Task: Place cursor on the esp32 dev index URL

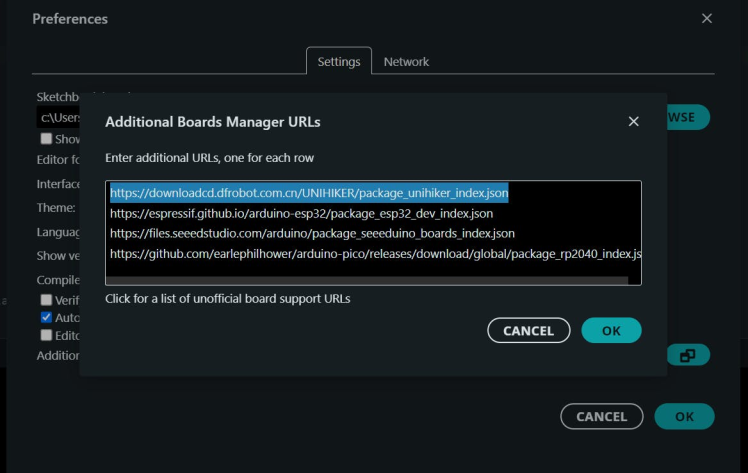Action: click(x=301, y=213)
